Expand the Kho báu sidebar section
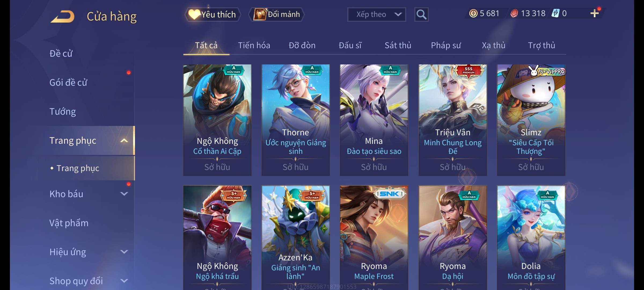This screenshot has width=644, height=290. (124, 194)
